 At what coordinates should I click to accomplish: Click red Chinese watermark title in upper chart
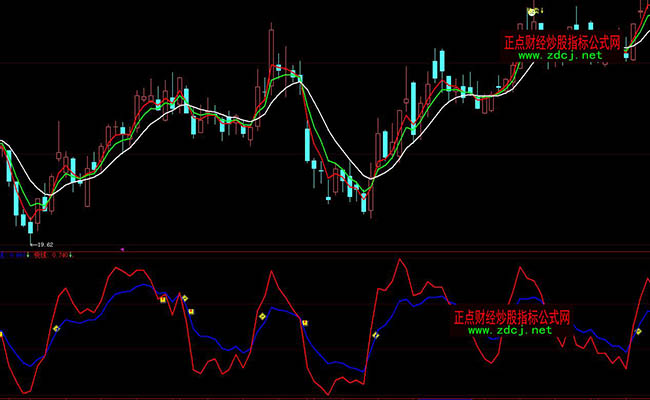point(562,43)
